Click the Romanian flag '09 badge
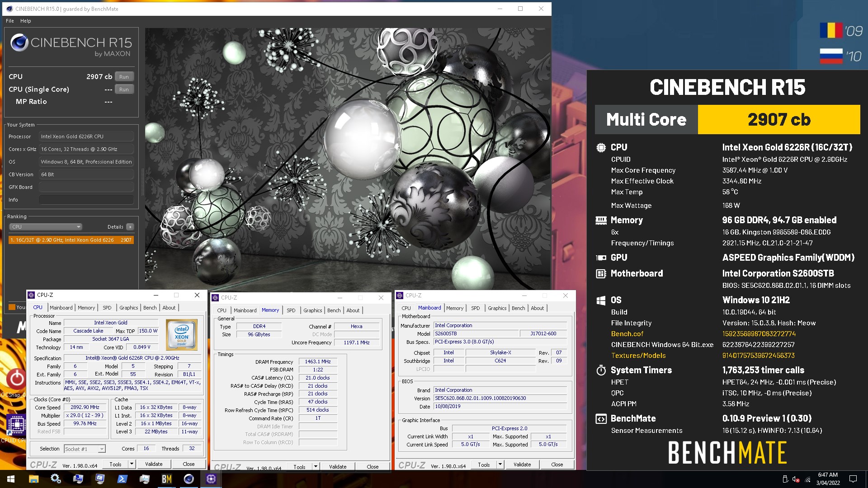Screen dimensions: 868x488 coord(841,31)
